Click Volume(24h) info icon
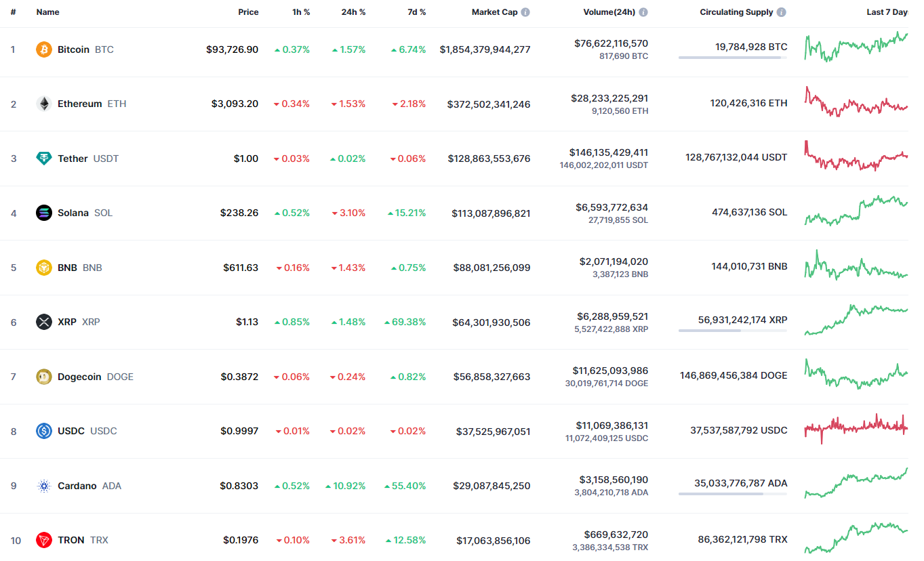The height and width of the screenshot is (561, 924). (643, 12)
